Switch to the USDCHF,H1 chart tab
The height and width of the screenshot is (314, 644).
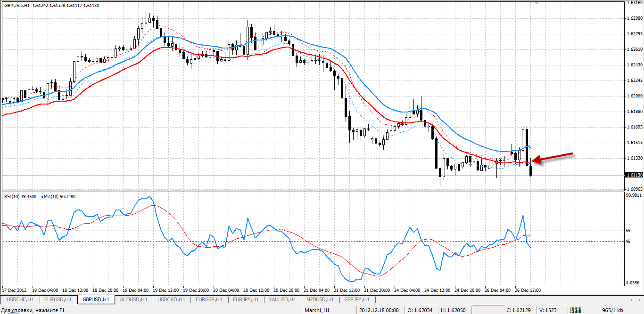[x=20, y=299]
